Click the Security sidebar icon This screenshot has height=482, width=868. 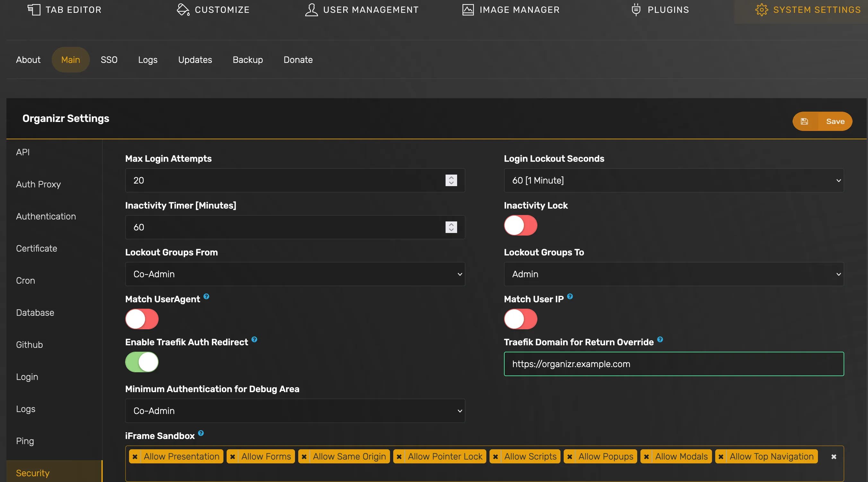click(33, 473)
